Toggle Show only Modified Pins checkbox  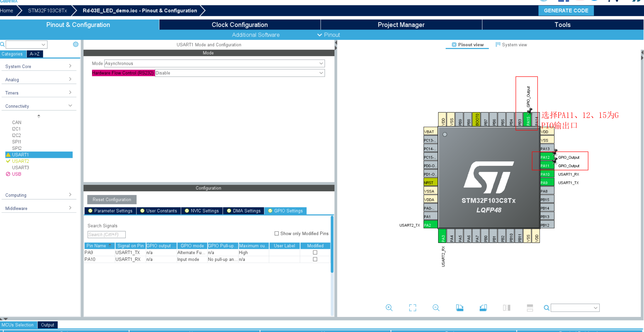tap(277, 233)
